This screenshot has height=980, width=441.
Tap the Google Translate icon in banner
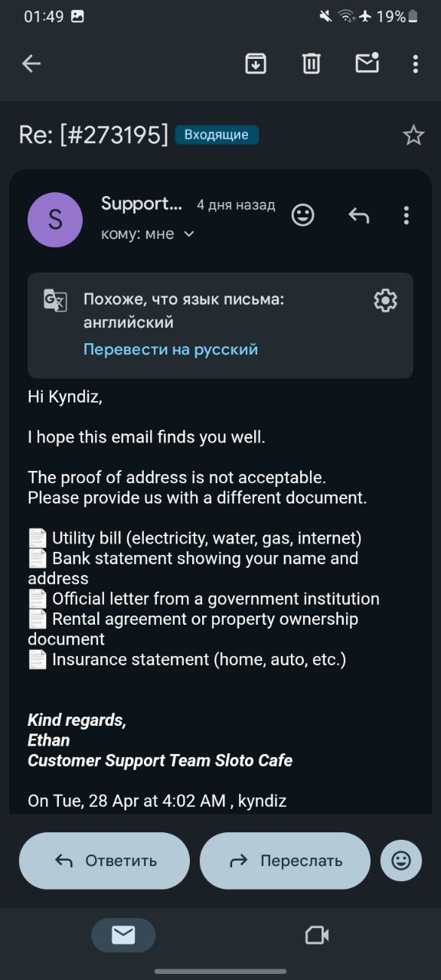(55, 300)
